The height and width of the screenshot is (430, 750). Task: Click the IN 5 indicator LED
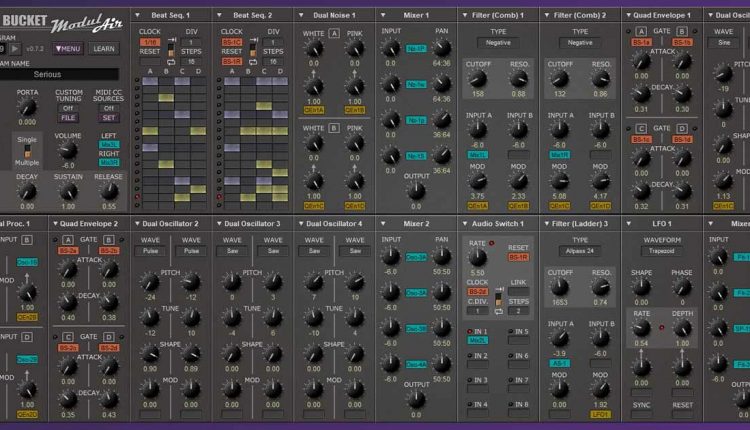(510, 331)
